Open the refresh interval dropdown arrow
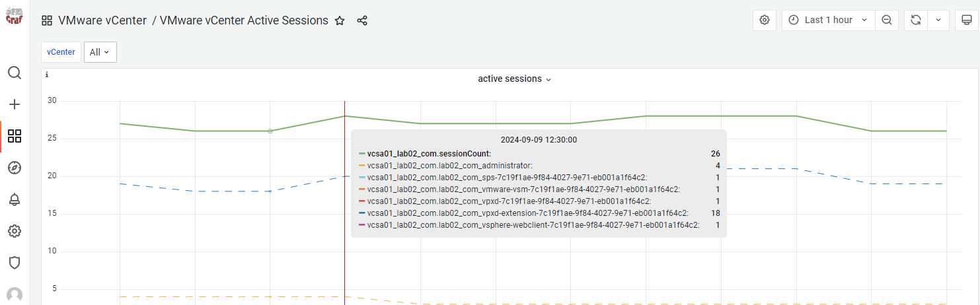Viewport: 980px width, 305px height. [x=938, y=20]
